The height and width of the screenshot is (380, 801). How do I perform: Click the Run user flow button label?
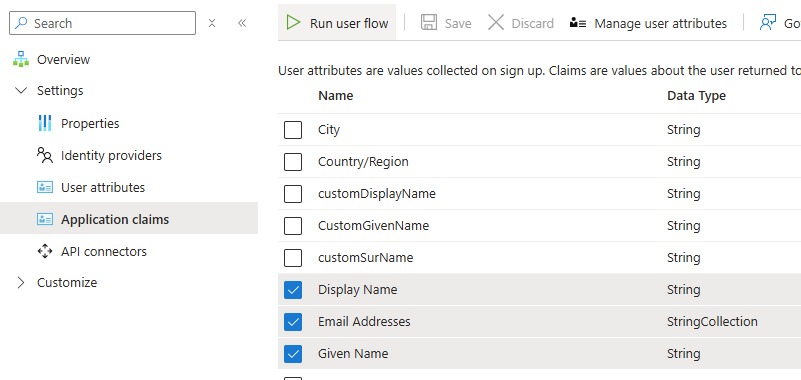(349, 23)
